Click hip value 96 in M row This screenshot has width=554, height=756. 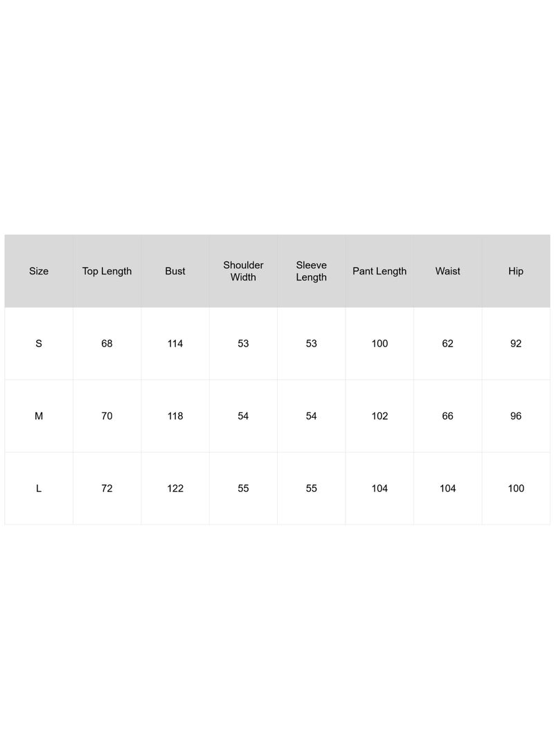(x=516, y=416)
